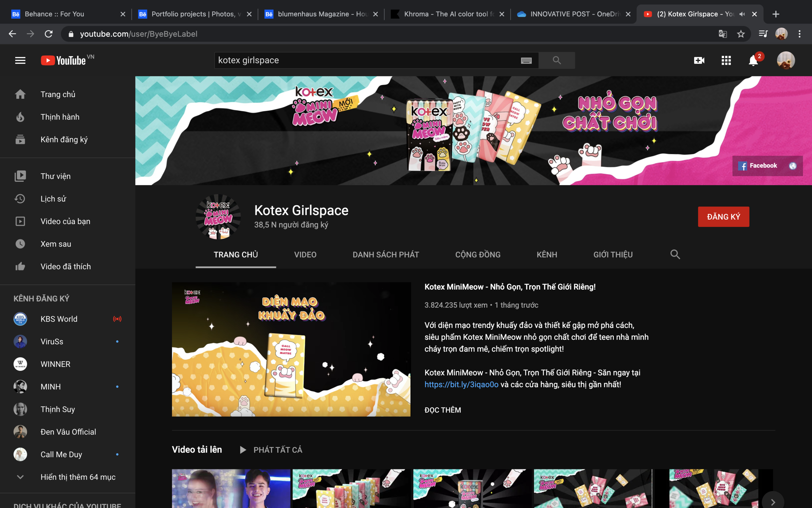Subscribe with the ĐĂNG KÝ button
The height and width of the screenshot is (508, 812).
(x=723, y=217)
